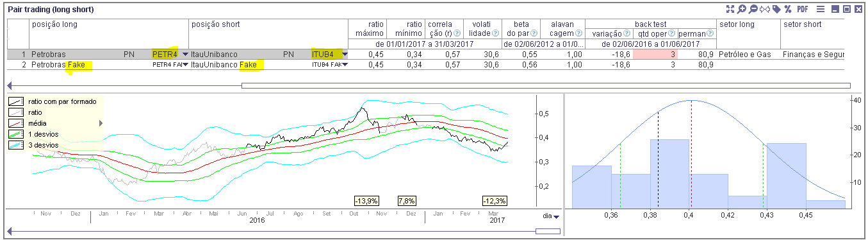Open help for qtd oper column
The image size is (868, 240).
coord(672,33)
